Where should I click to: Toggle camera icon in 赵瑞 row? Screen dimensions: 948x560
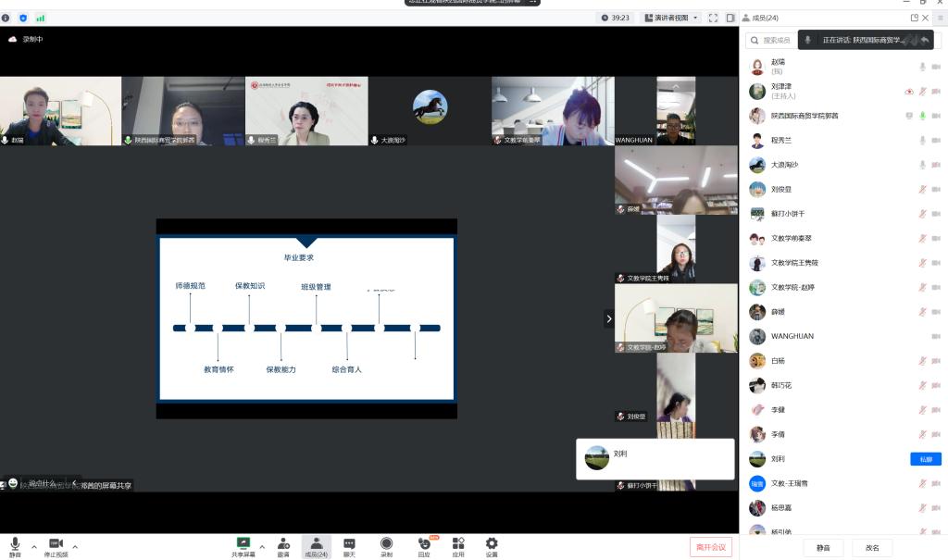coord(936,67)
